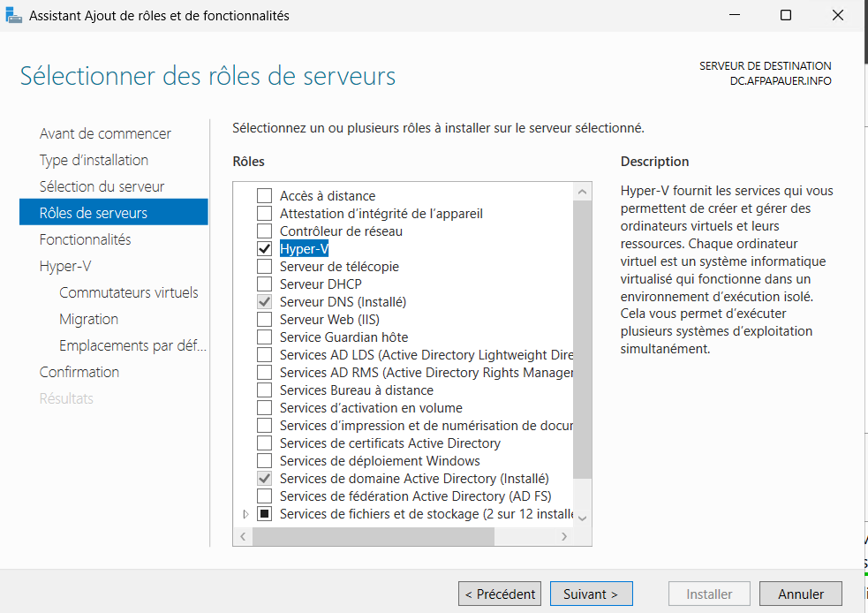Enable the Serveur DHCP checkbox
The height and width of the screenshot is (613, 868).
pyautogui.click(x=264, y=284)
